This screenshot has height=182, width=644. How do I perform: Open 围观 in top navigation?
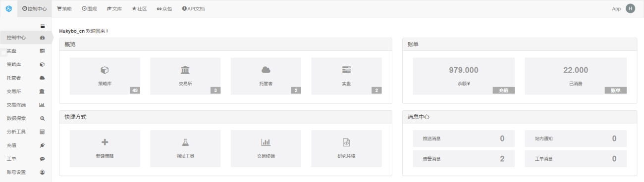coord(89,9)
